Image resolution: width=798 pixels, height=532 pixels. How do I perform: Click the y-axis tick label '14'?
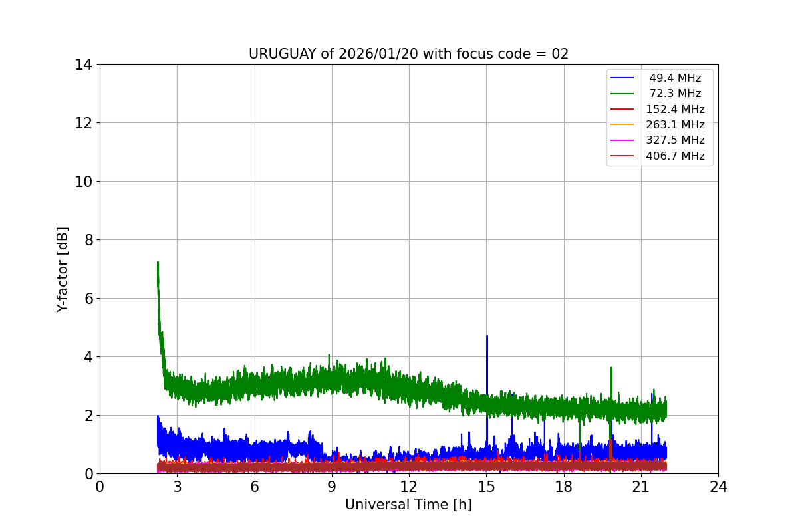click(84, 65)
